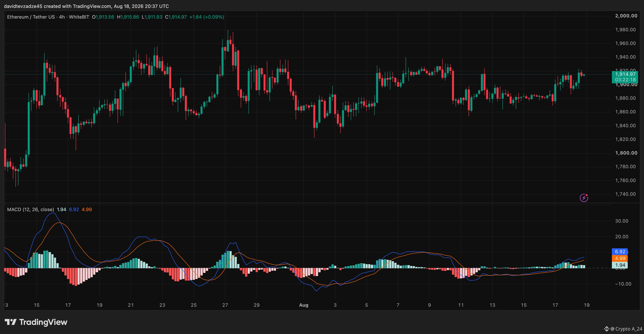The image size is (644, 334).
Task: Click the high value H1,915.86 in legend
Action: pyautogui.click(x=128, y=17)
